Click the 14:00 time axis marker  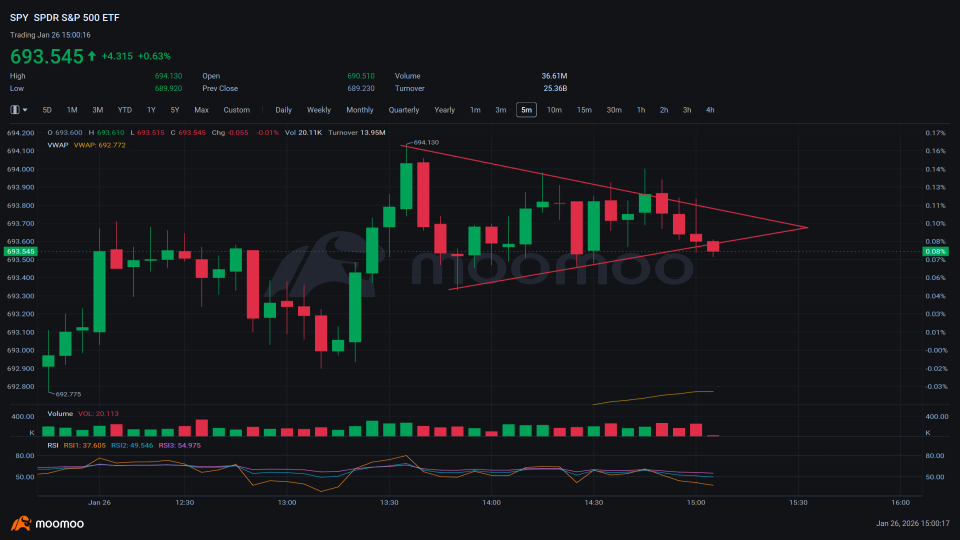click(x=491, y=503)
